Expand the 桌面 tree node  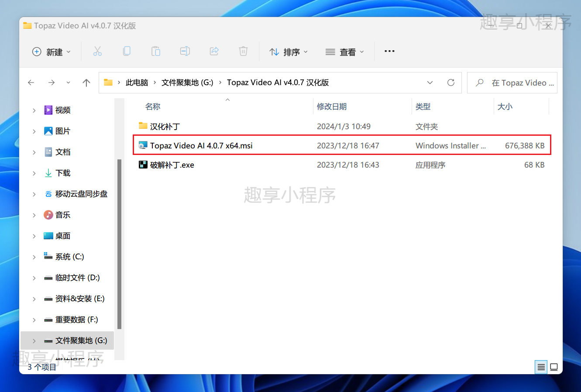34,236
